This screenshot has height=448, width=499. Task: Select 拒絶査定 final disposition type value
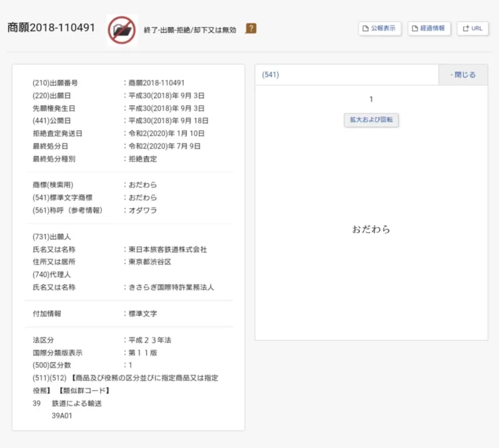click(x=142, y=159)
